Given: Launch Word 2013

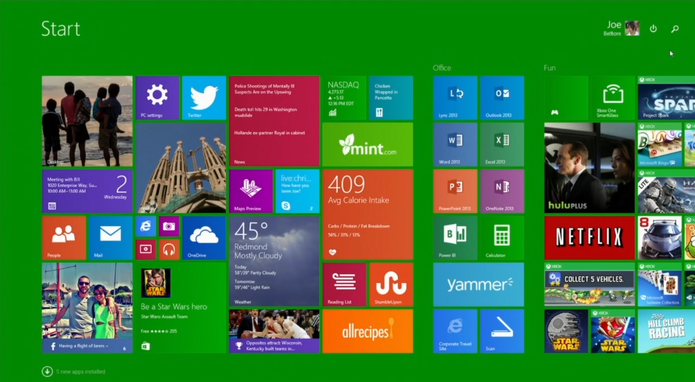Looking at the screenshot, I should (x=455, y=144).
